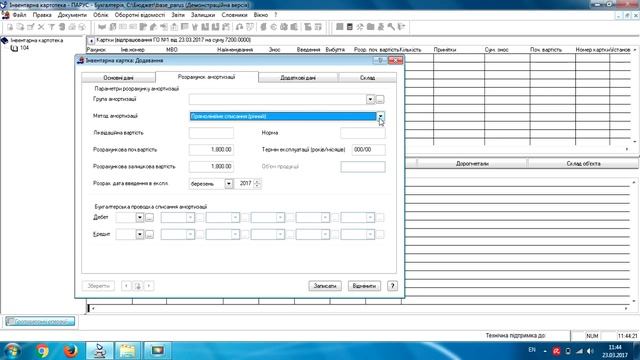Click the '...' button next to Дебет
This screenshot has width=640, height=360.
pos(149,218)
